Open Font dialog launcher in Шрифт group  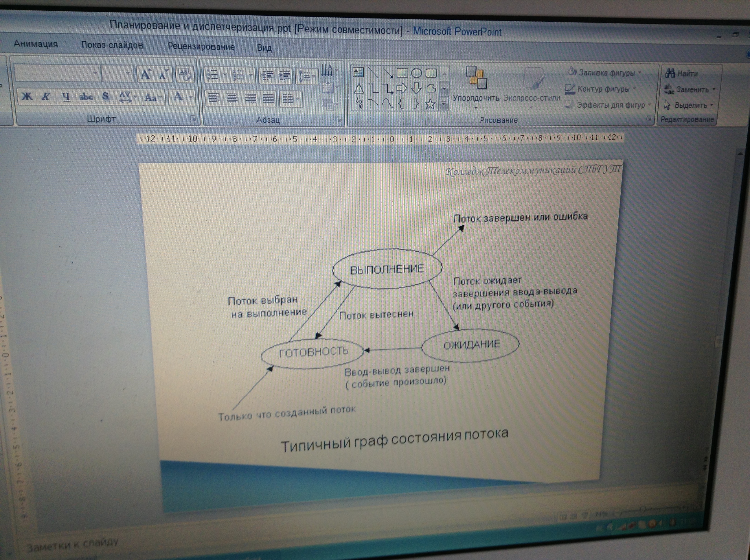click(x=193, y=118)
